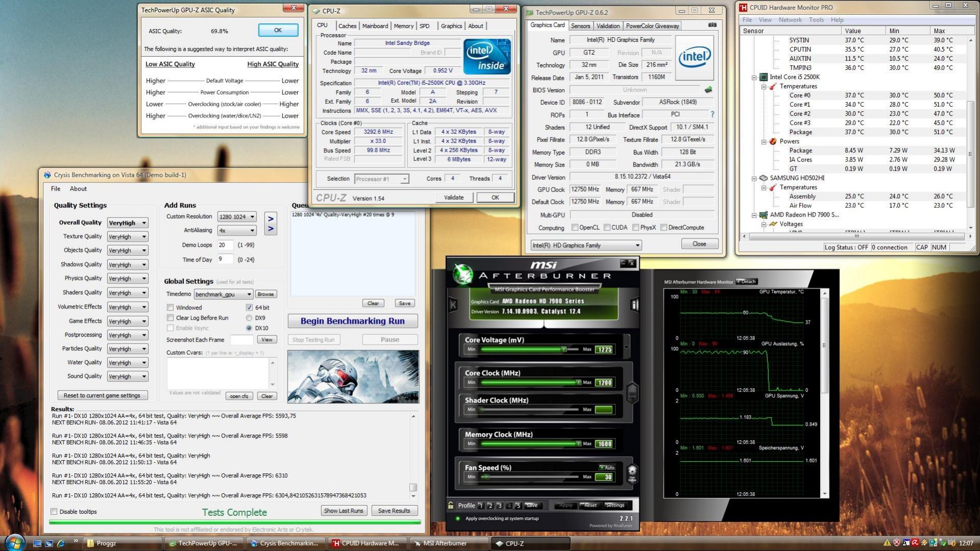The height and width of the screenshot is (551, 980).
Task: Click the Show Desktop quick launch icon
Action: [x=37, y=543]
